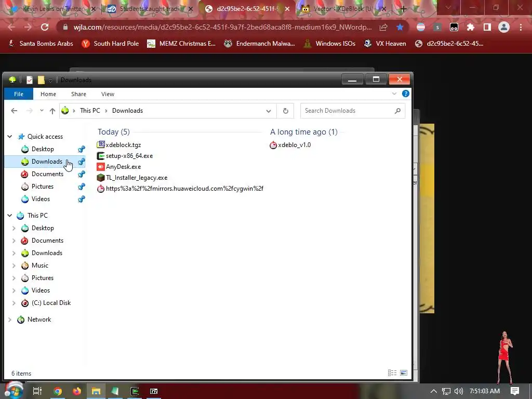532x399 pixels.
Task: Select the huaweicloud cygwin mirror file
Action: click(180, 188)
